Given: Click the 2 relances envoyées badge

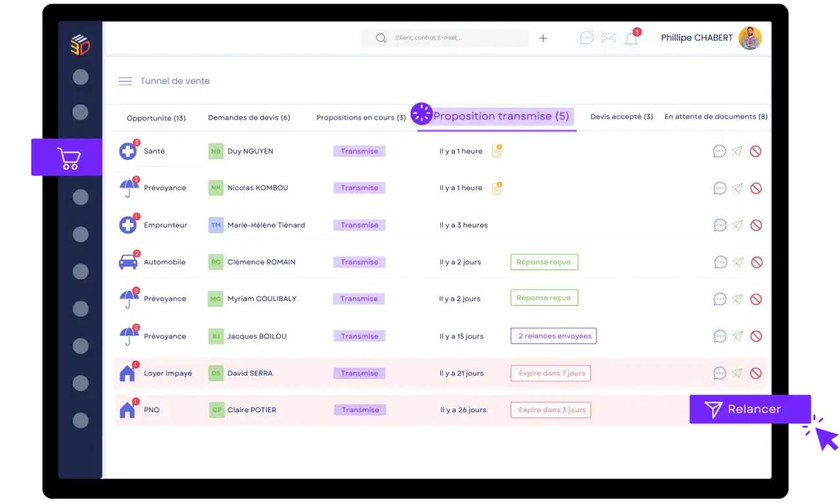Looking at the screenshot, I should tap(553, 336).
